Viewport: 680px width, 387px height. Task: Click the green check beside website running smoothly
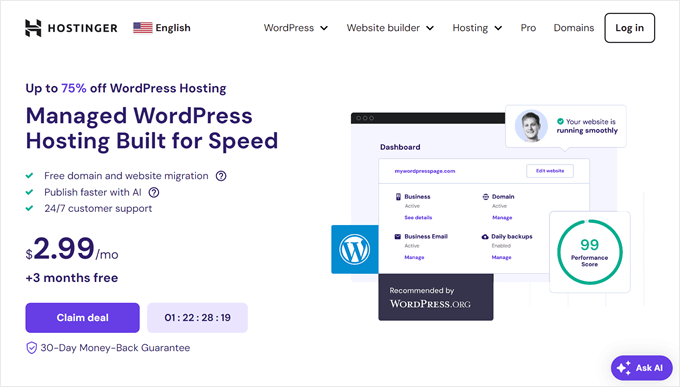click(x=560, y=121)
